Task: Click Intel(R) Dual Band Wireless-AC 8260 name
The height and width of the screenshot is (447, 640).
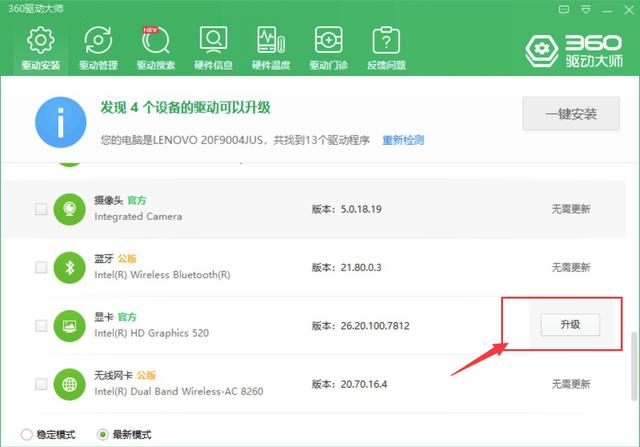Action: 179,391
